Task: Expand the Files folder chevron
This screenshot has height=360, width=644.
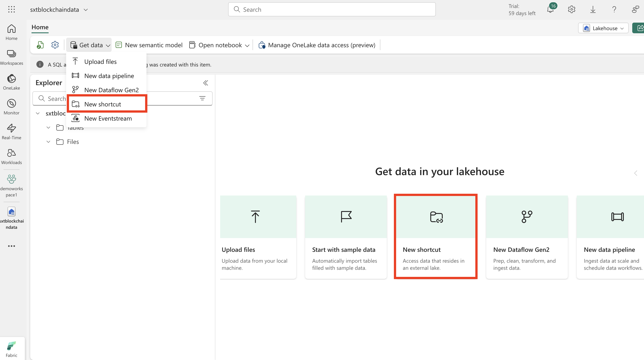Action: [x=48, y=142]
